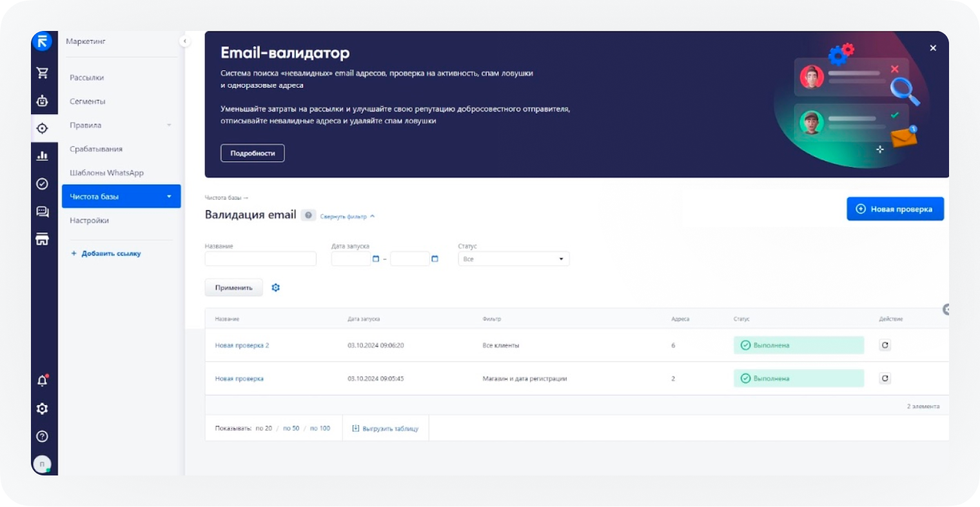Open the bar chart analytics section
Screen dimensions: 980x507
(43, 155)
